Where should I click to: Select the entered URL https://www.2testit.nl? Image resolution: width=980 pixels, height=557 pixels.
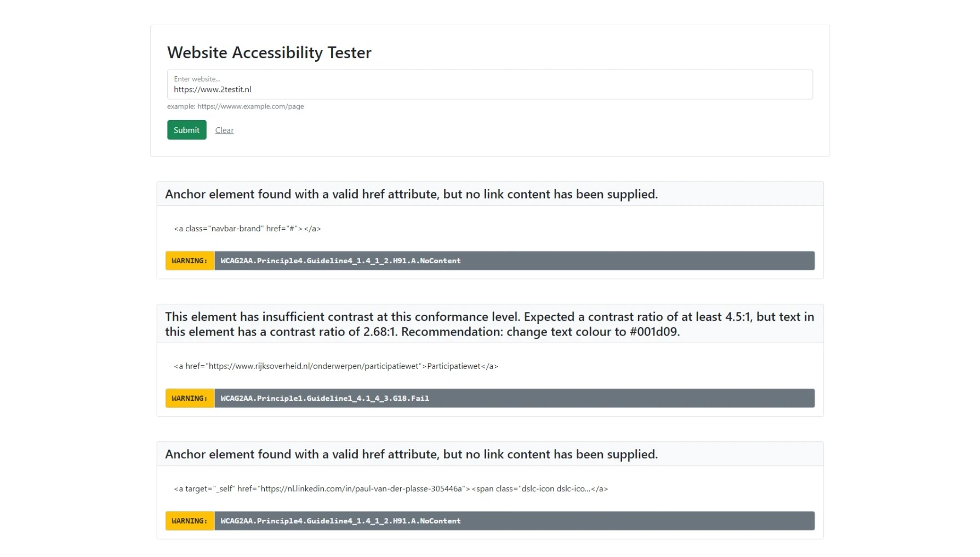tap(212, 89)
